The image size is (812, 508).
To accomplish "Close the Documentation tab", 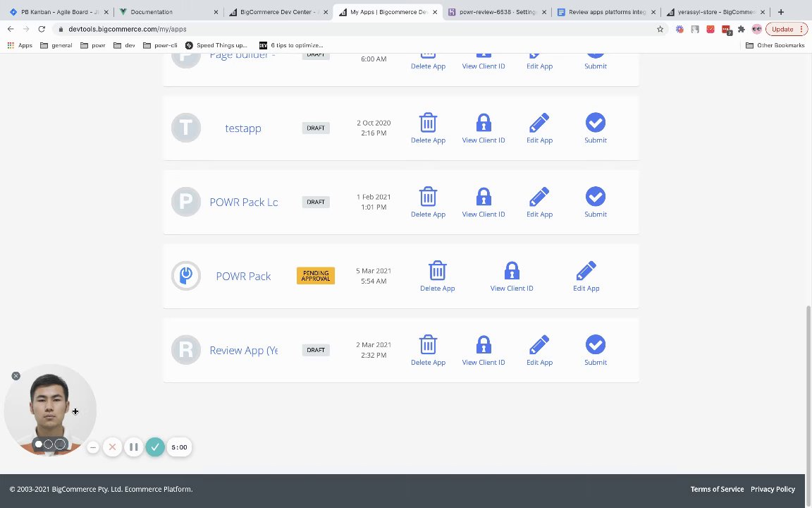I will click(216, 12).
